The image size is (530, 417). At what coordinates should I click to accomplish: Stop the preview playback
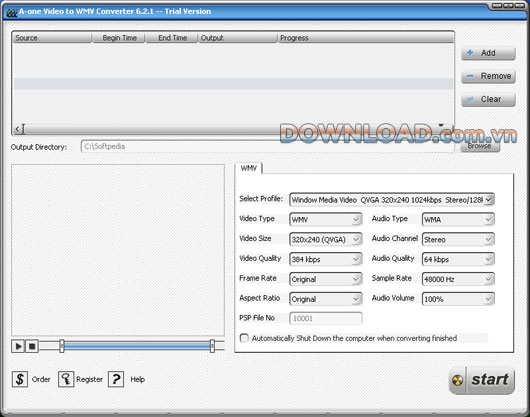click(32, 346)
